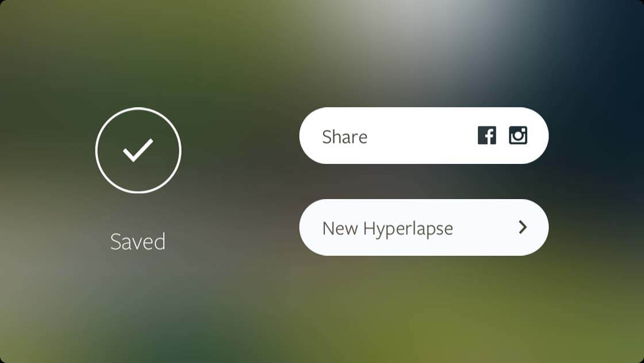Click the right arrow on New Hyperlapse
Image resolution: width=644 pixels, height=363 pixels.
click(x=523, y=227)
